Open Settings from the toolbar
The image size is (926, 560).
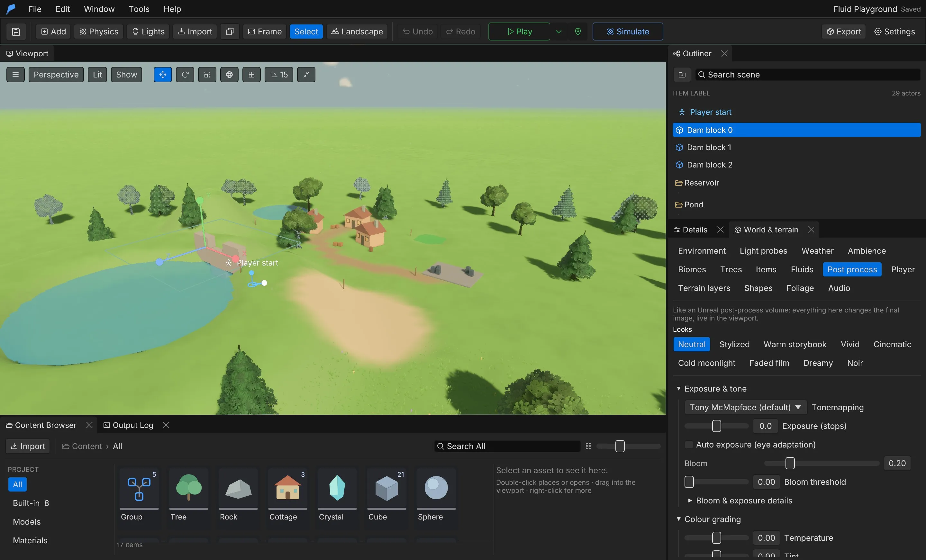click(894, 32)
